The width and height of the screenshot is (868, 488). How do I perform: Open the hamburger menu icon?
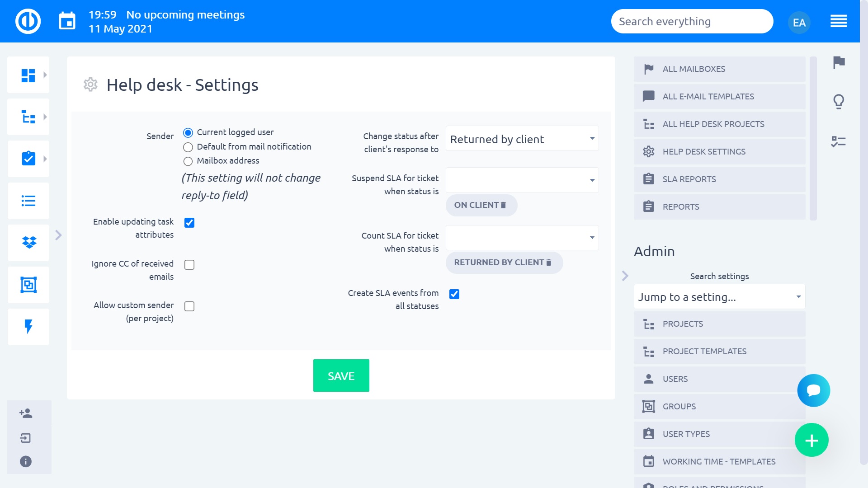839,21
